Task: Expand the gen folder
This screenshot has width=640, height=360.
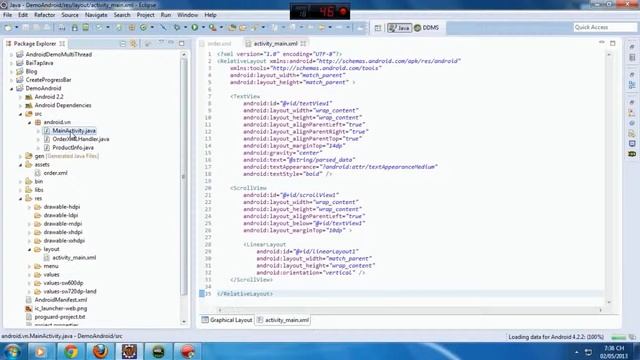Action: (20, 156)
